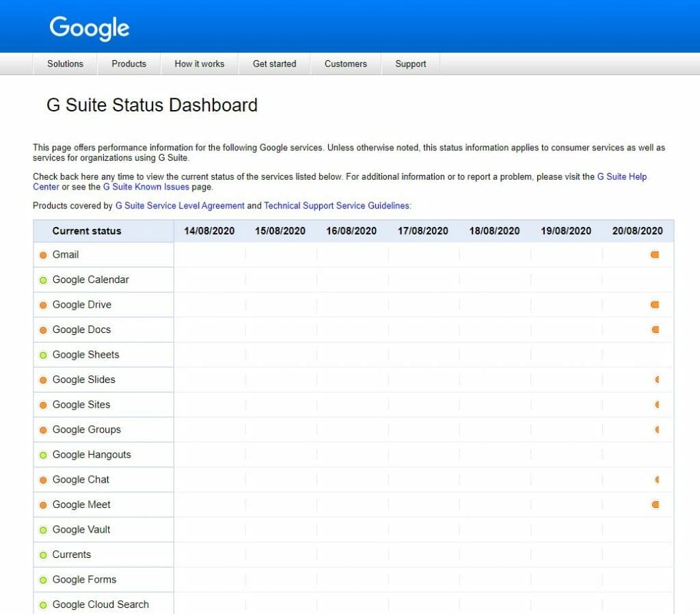Viewport: 700px width, 614px height.
Task: Select Get started from the navigation bar
Action: (274, 64)
